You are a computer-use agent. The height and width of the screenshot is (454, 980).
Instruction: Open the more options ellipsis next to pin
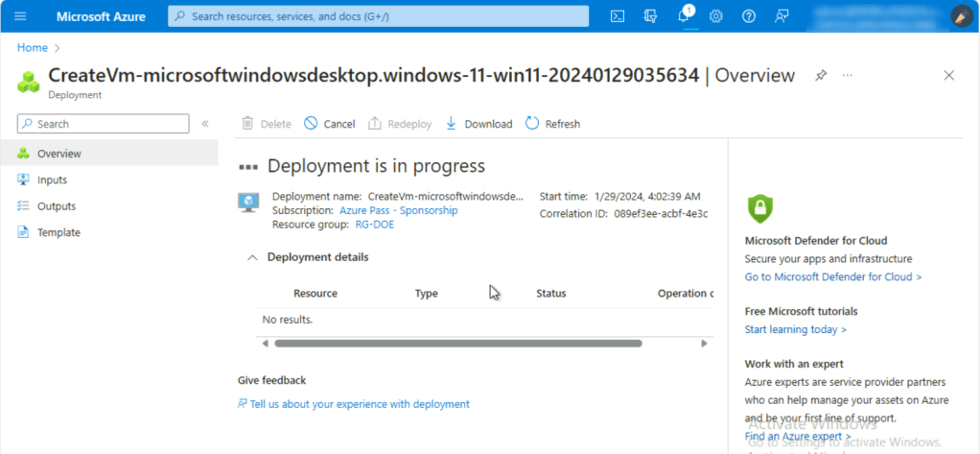(848, 76)
